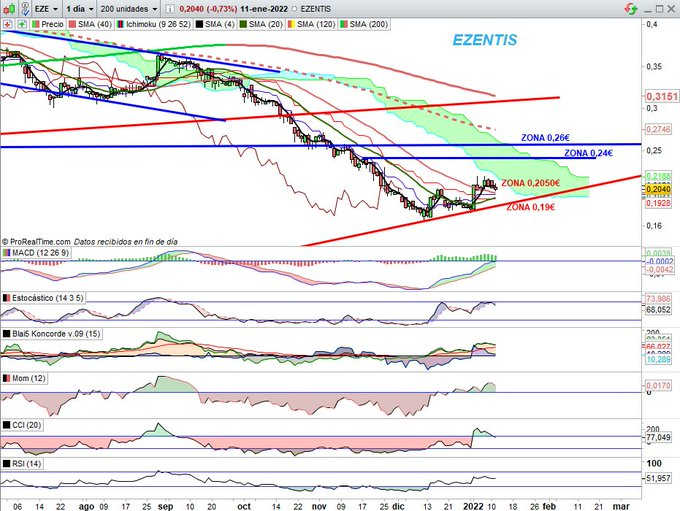
Task: Click the Koncorde panel black icon
Action: [7, 334]
